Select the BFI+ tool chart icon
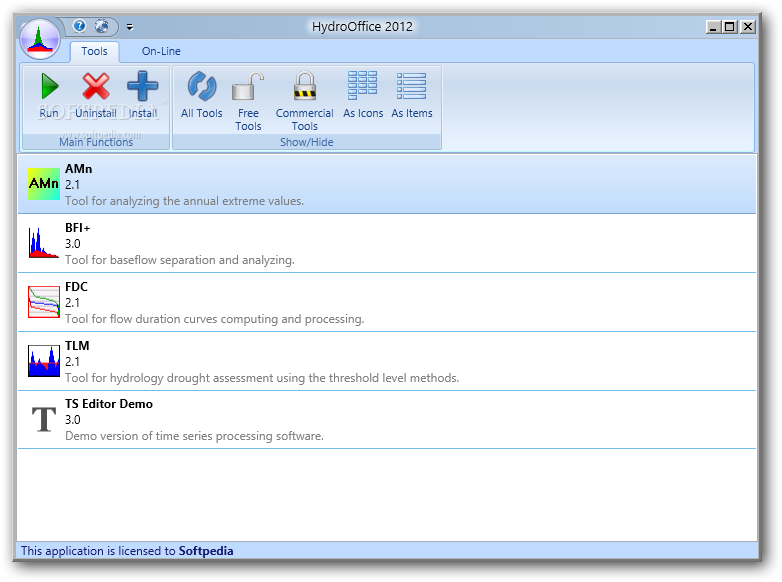782x582 pixels. [44, 243]
